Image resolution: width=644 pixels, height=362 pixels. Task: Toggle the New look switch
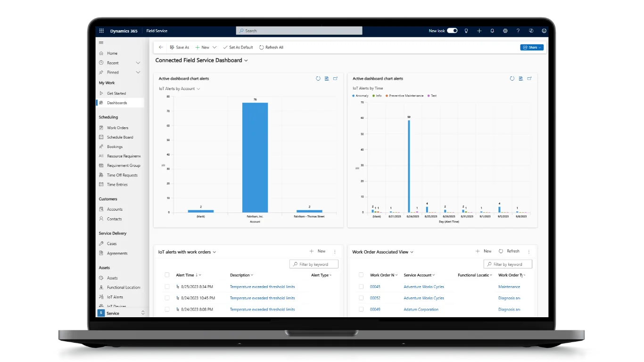pyautogui.click(x=452, y=31)
